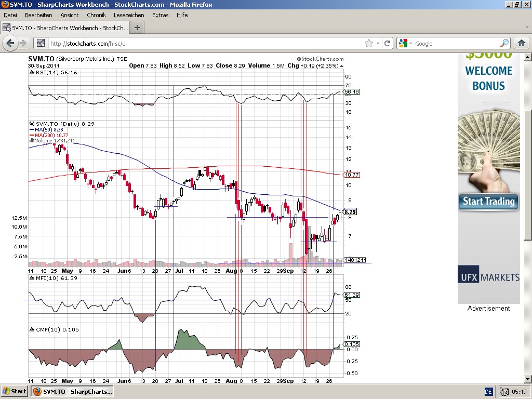This screenshot has width=532, height=399.
Task: Open a new tab with plus button
Action: pyautogui.click(x=137, y=28)
